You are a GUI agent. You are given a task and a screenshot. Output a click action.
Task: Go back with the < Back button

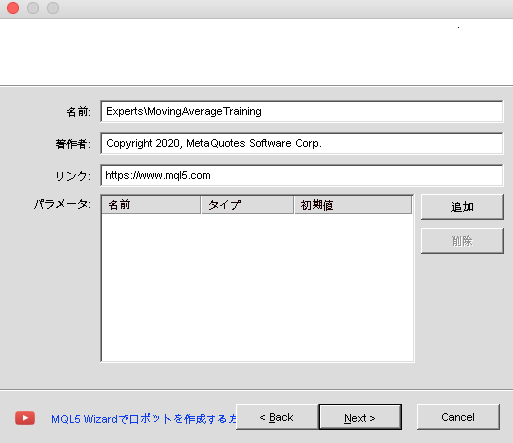click(x=277, y=417)
